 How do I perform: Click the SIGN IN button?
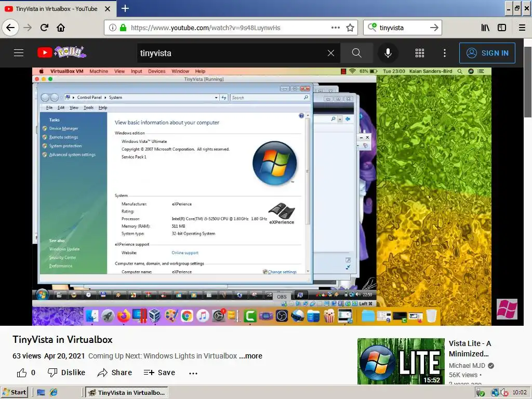pos(487,53)
